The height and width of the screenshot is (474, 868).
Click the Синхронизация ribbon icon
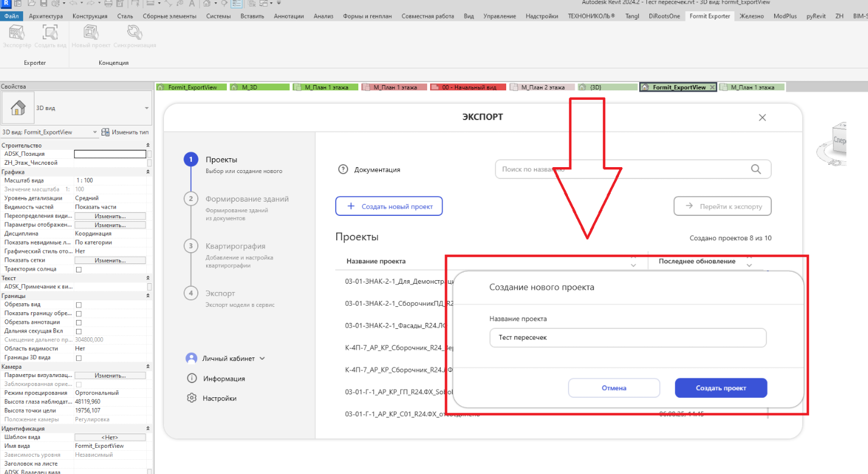coord(135,32)
